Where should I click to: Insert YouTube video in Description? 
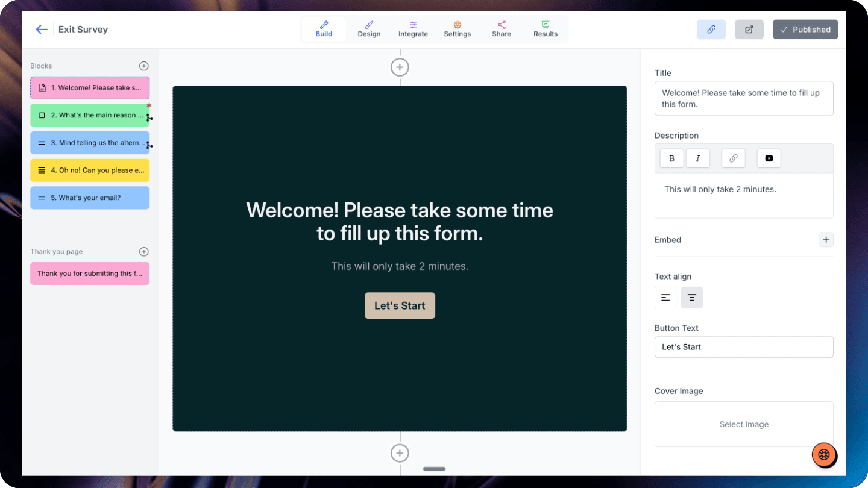click(769, 158)
